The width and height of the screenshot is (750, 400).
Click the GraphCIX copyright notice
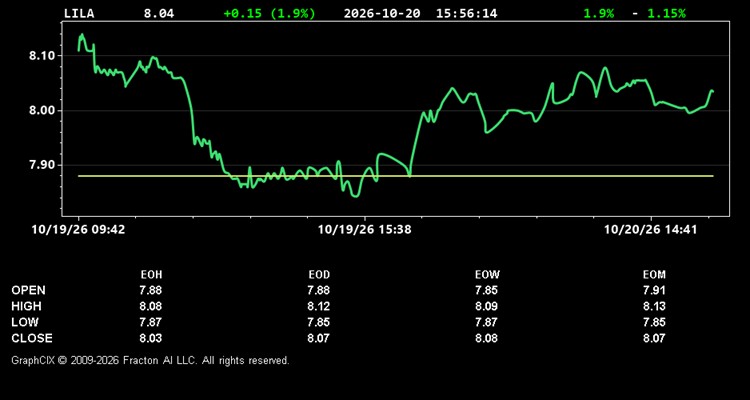coord(150,360)
